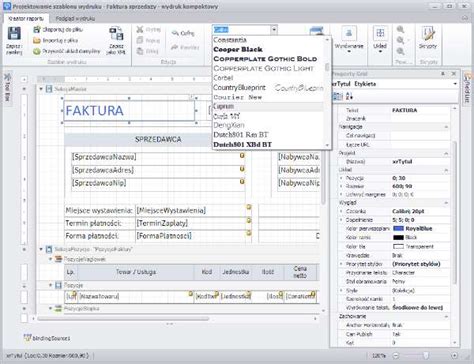This screenshot has height=364, width=474.
Task: Switch to Kreator raportu tab
Action: pyautogui.click(x=26, y=19)
